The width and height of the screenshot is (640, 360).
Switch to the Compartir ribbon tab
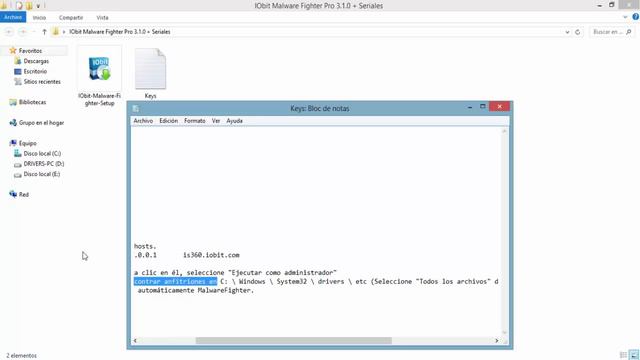point(71,18)
